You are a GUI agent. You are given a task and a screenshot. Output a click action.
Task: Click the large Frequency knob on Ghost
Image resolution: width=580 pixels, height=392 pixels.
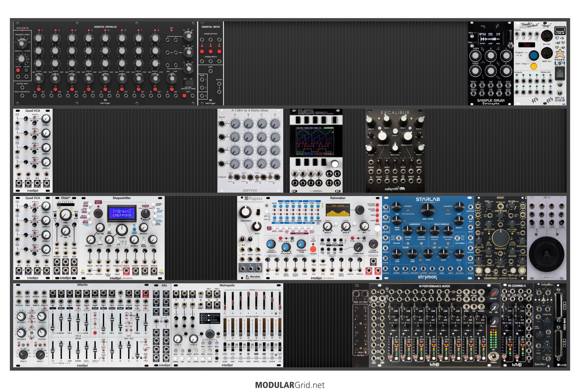point(501,237)
